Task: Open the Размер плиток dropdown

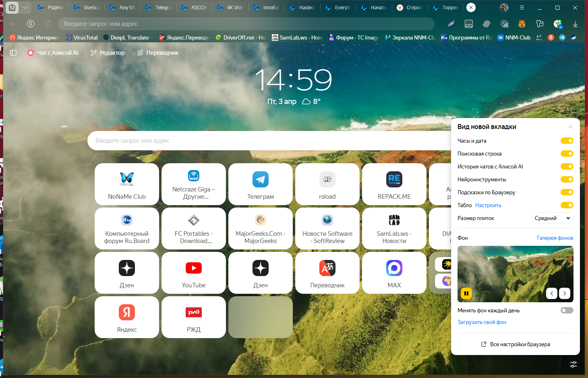Action: coord(552,218)
